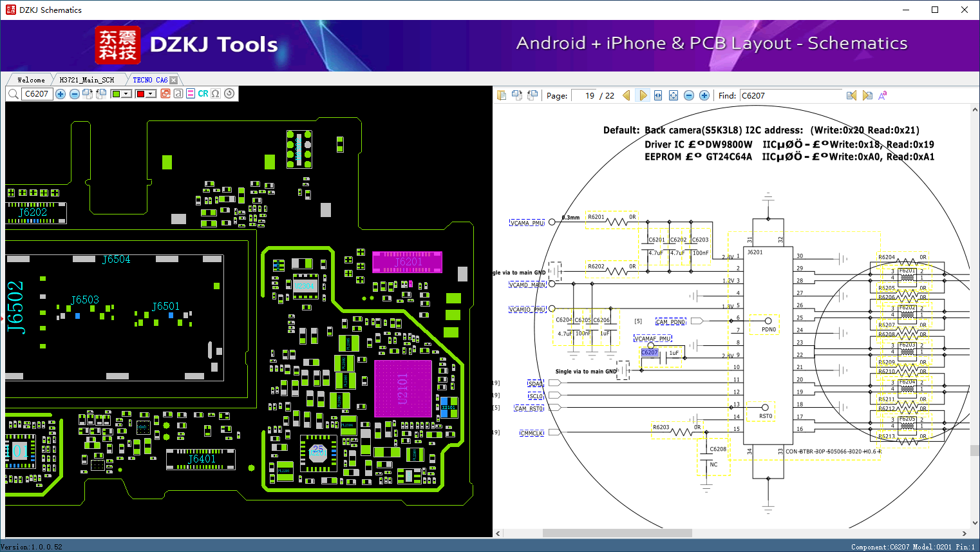Click find-next in the schematic search
This screenshot has width=980, height=552.
click(867, 95)
